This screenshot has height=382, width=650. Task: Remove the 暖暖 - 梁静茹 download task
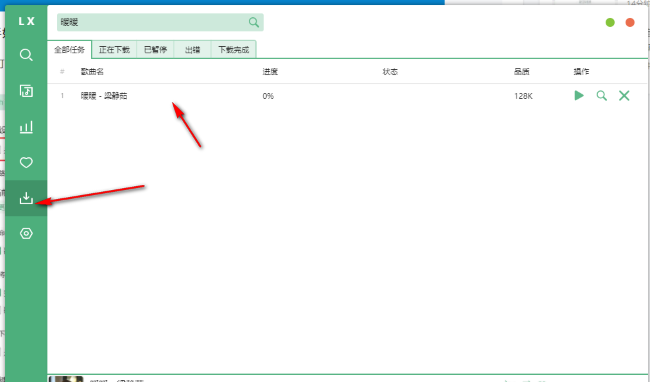pyautogui.click(x=624, y=96)
